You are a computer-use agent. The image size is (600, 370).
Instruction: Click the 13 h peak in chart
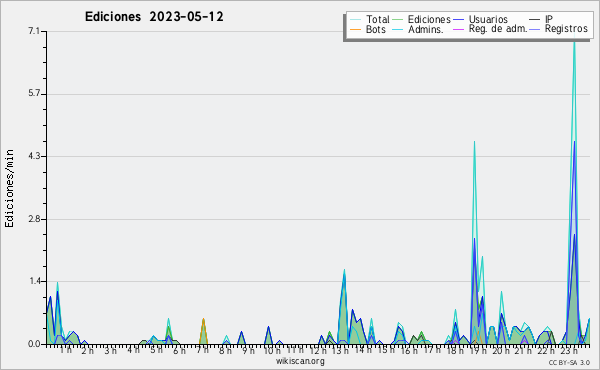point(344,272)
